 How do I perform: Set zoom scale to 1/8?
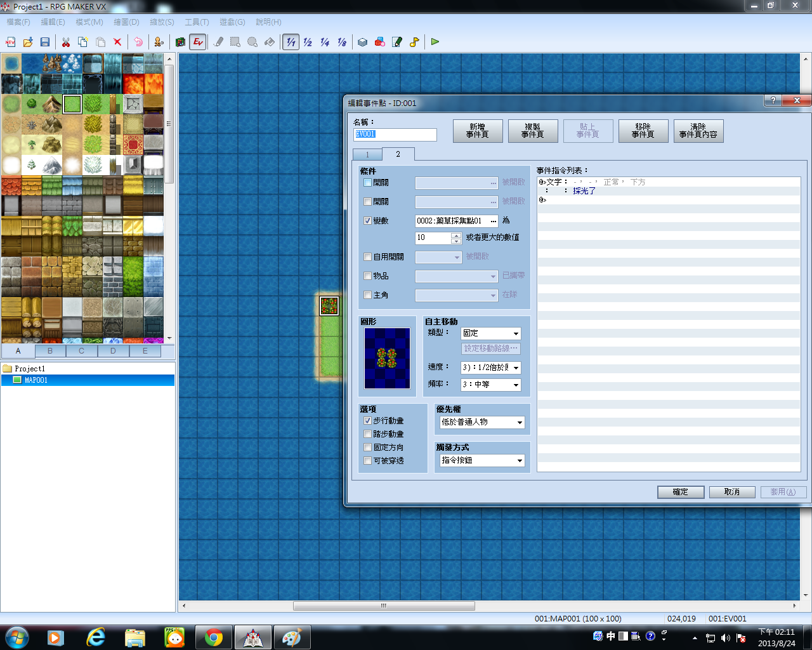(x=342, y=42)
